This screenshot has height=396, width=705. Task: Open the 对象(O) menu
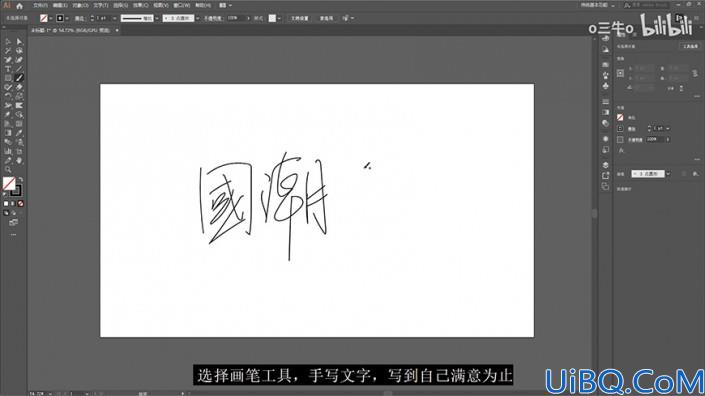[x=80, y=5]
